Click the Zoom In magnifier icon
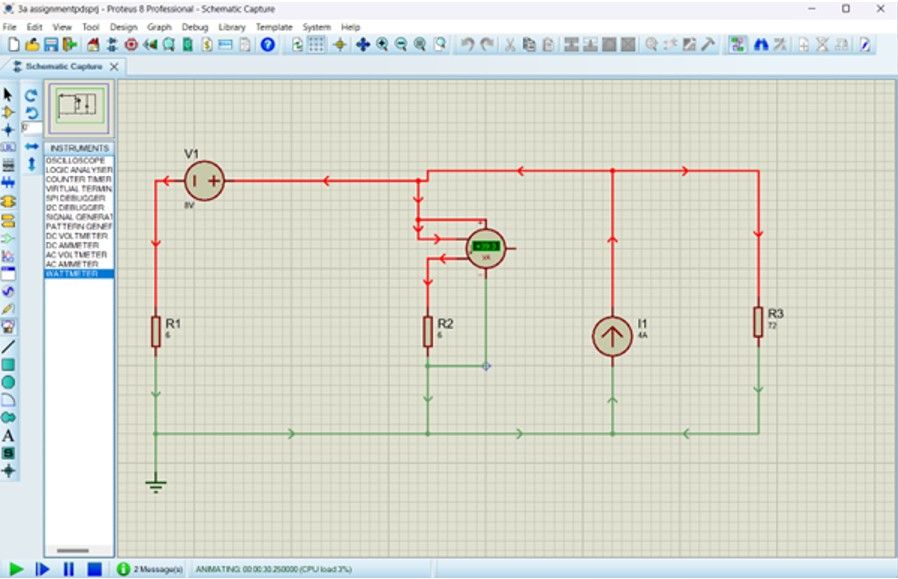This screenshot has height=579, width=898. pyautogui.click(x=382, y=45)
